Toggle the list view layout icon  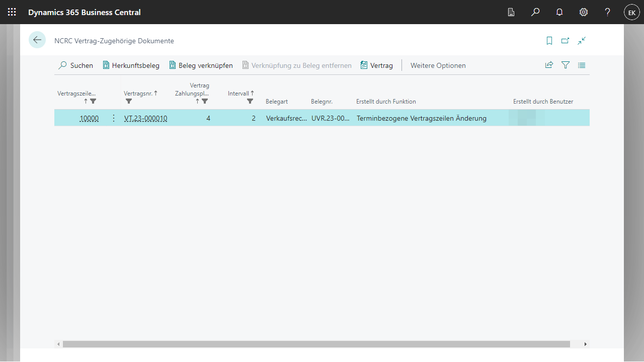(582, 65)
